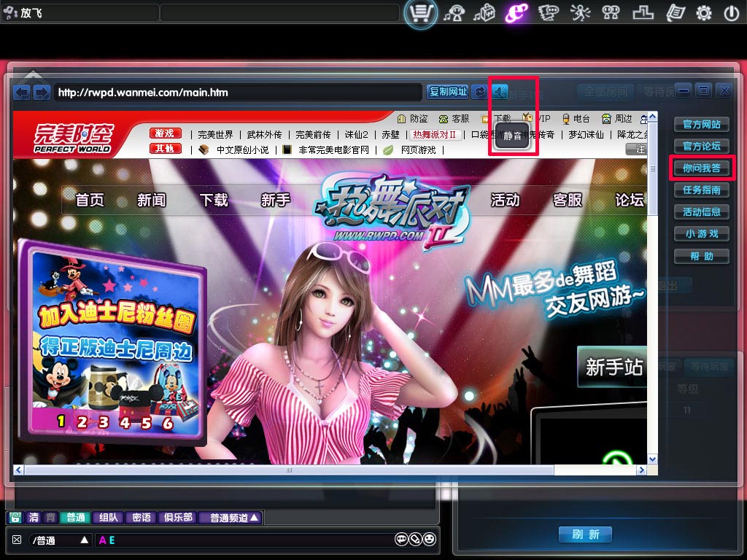Open the quest scroll icon
This screenshot has width=747, height=560.
(x=675, y=13)
